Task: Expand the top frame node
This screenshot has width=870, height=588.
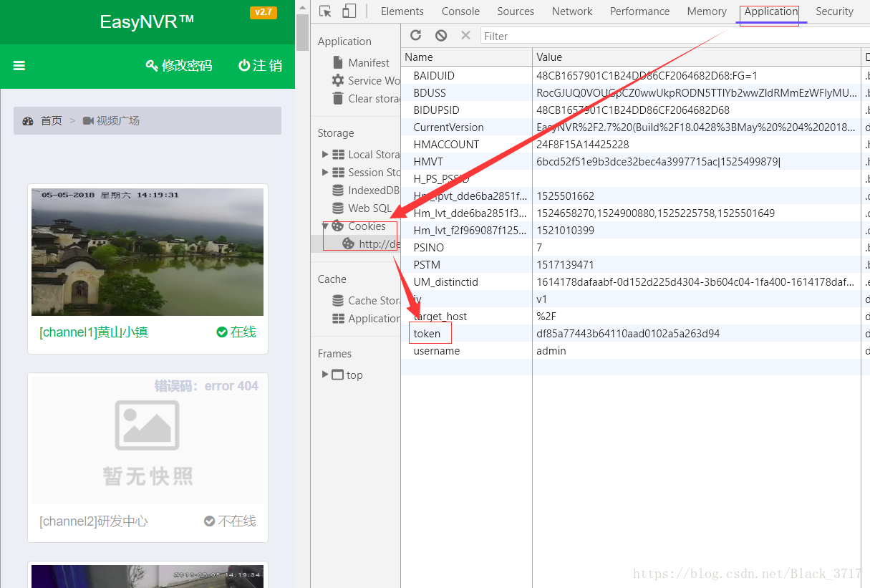Action: click(325, 374)
